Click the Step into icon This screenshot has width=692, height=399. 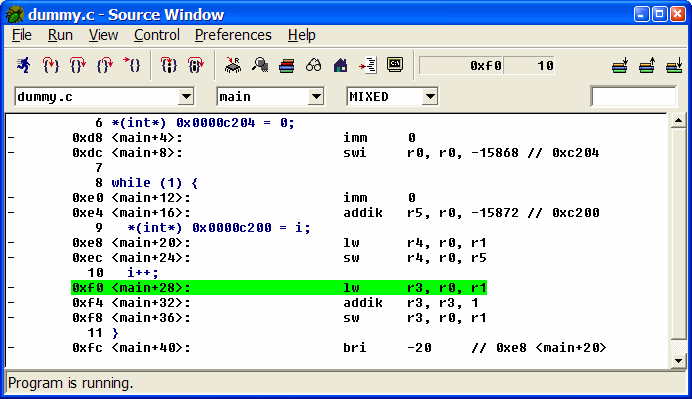tap(50, 65)
